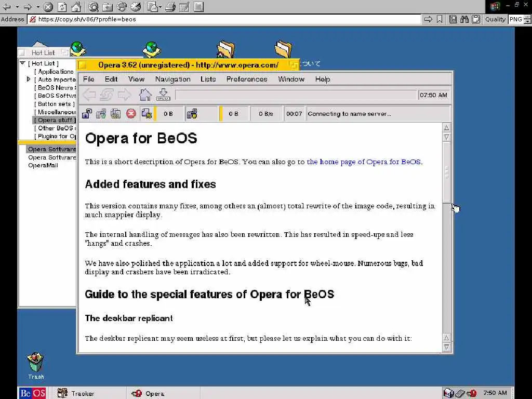
Task: Click the outer browser Edit page icon
Action: (184, 6)
